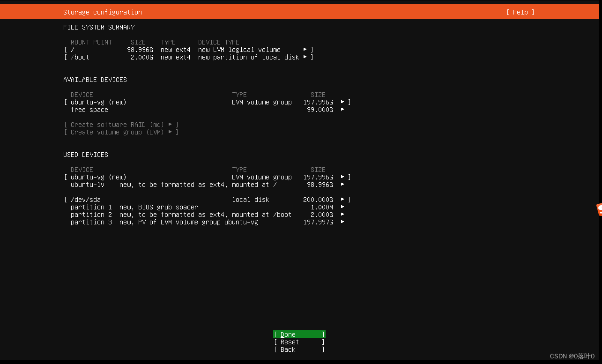
Task: Select the ubuntu-lv logical volume row
Action: pos(207,185)
